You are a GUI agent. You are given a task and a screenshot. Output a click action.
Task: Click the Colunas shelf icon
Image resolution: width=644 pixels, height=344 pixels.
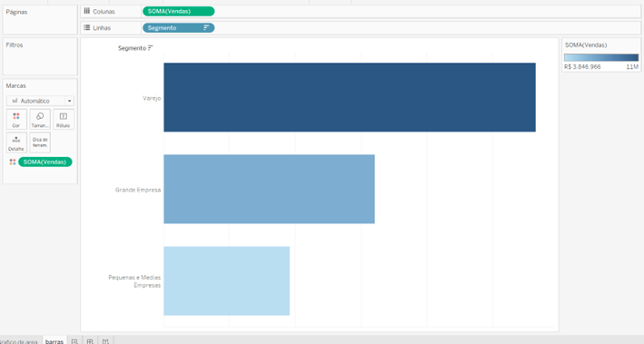(x=86, y=12)
